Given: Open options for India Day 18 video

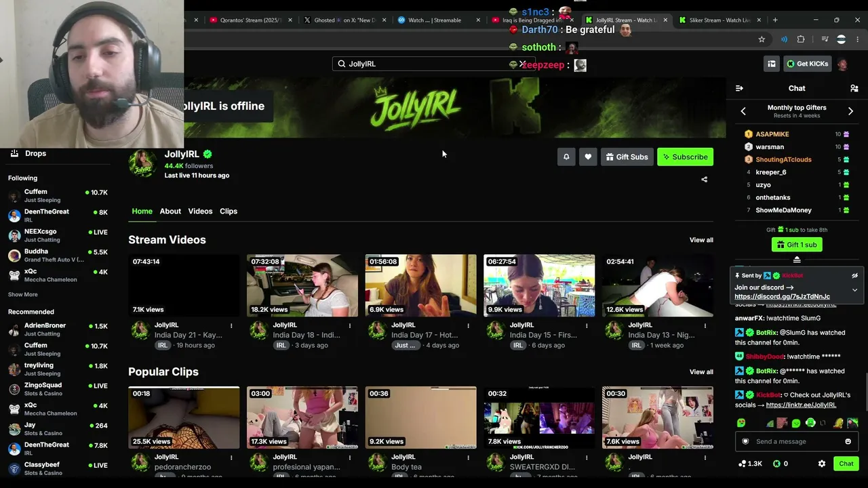Looking at the screenshot, I should click(349, 325).
